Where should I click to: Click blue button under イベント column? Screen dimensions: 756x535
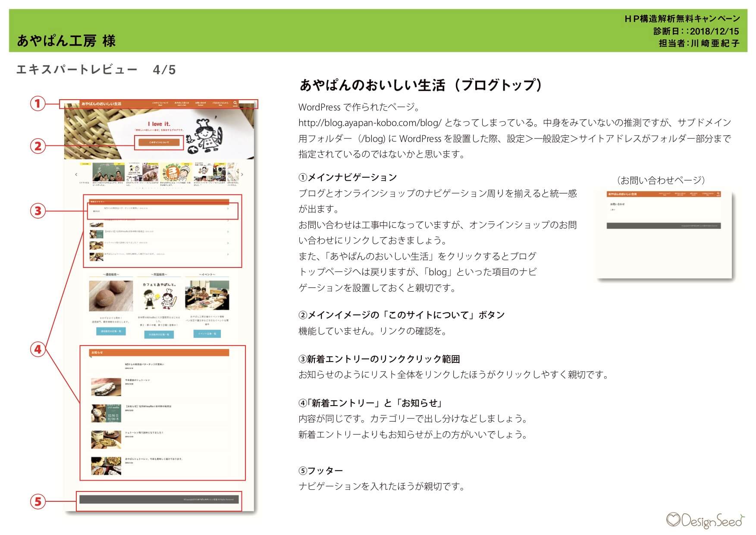point(207,334)
